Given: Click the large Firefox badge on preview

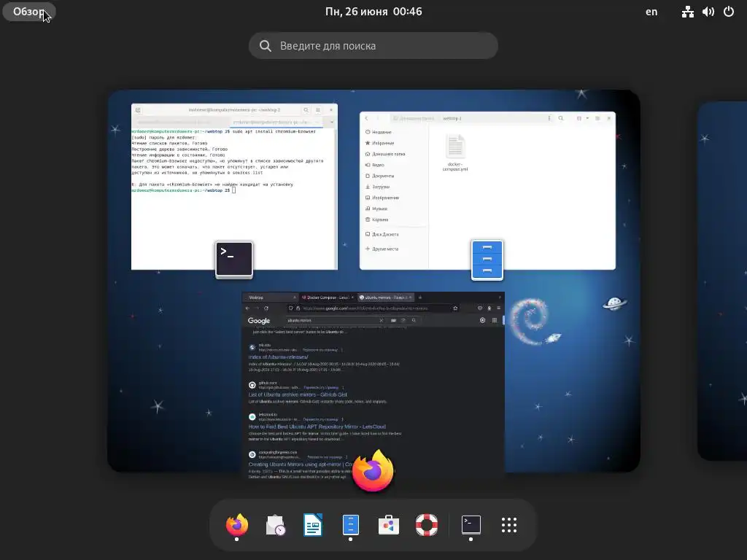Looking at the screenshot, I should click(373, 472).
